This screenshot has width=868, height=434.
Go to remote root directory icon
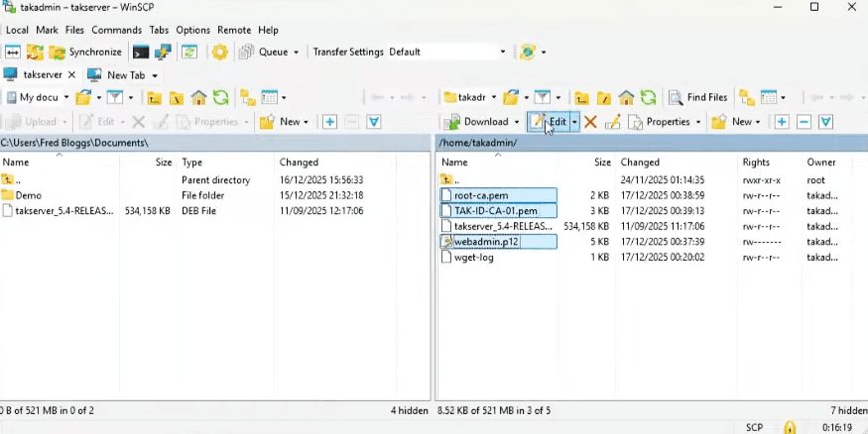click(604, 98)
